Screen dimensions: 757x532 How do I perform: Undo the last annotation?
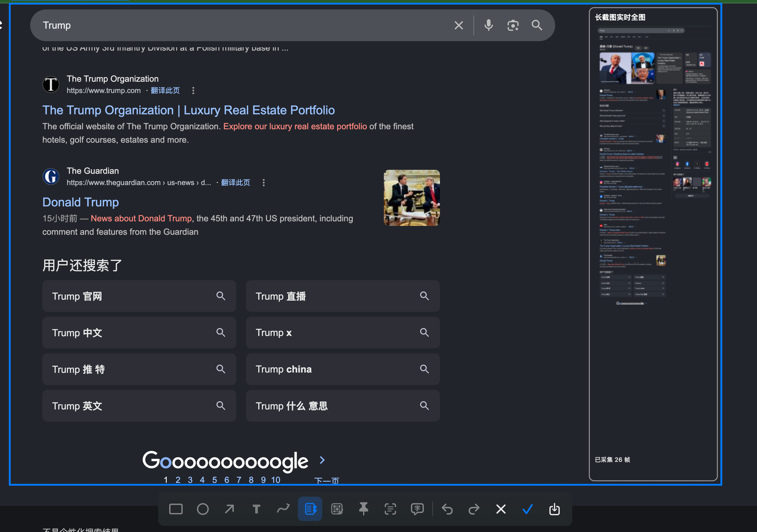[447, 509]
